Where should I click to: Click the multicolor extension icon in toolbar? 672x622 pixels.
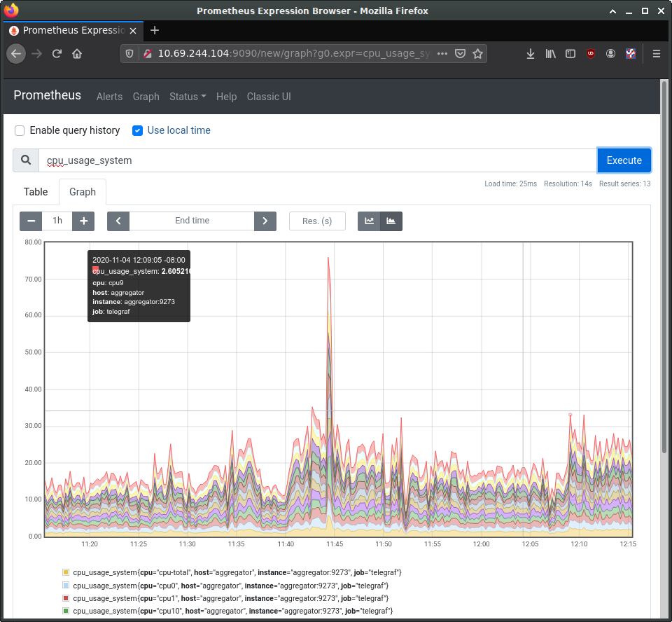pyautogui.click(x=631, y=54)
